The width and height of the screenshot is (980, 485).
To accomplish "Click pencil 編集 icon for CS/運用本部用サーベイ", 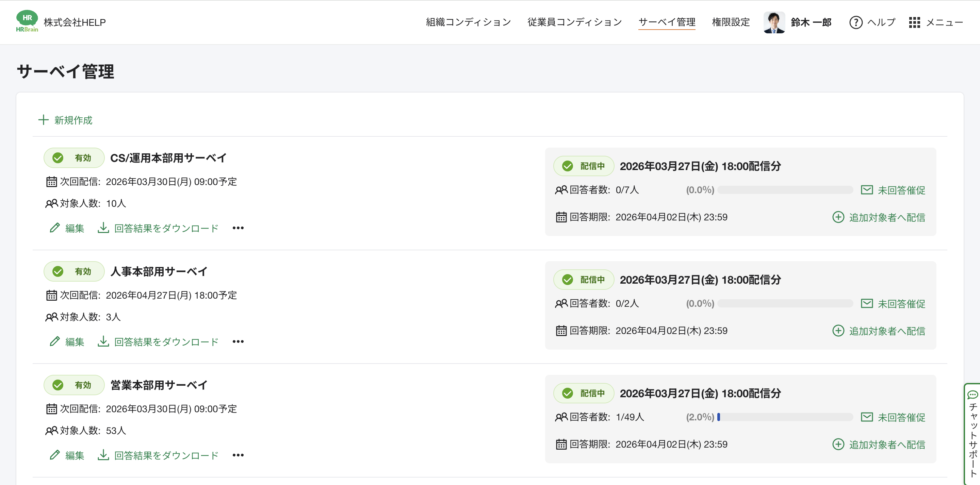I will click(x=55, y=228).
